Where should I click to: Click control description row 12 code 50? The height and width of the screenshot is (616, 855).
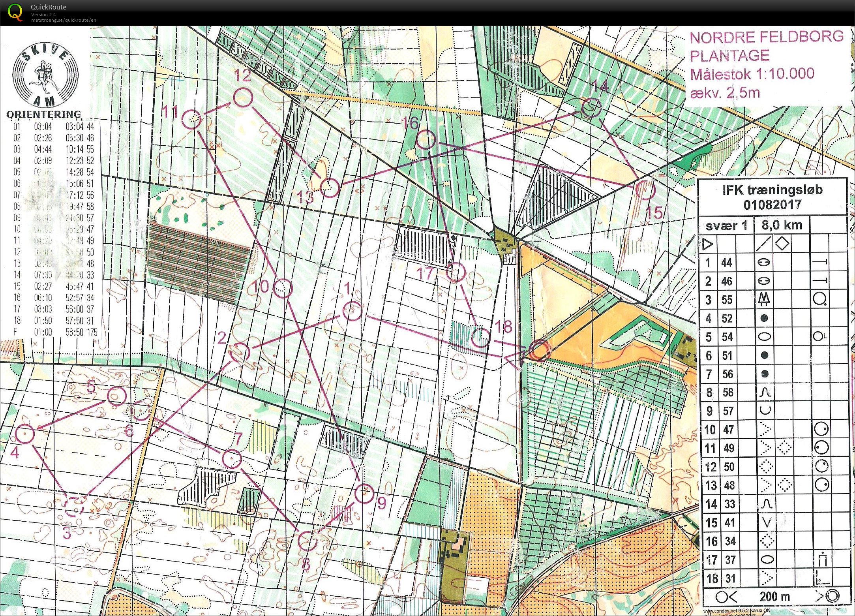coord(729,467)
